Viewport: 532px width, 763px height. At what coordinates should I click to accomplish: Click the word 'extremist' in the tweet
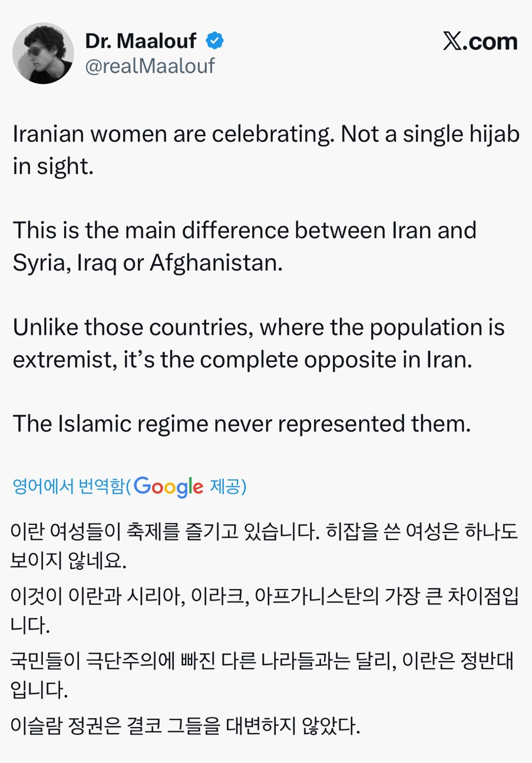coord(58,359)
